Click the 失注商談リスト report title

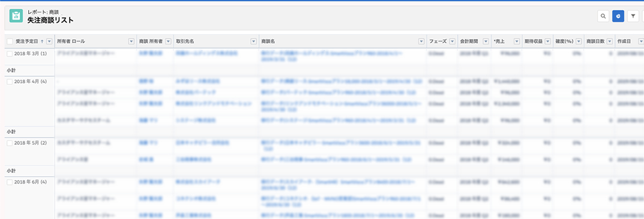point(50,20)
